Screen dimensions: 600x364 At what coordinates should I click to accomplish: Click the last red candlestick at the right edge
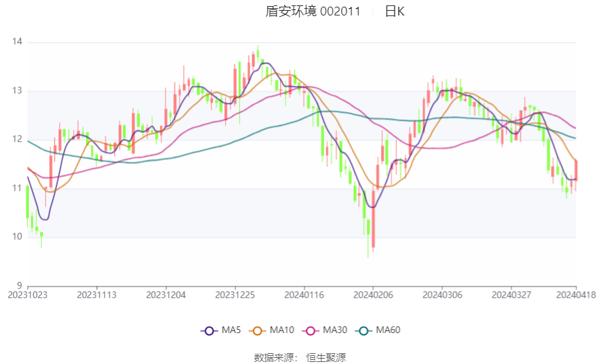click(576, 171)
